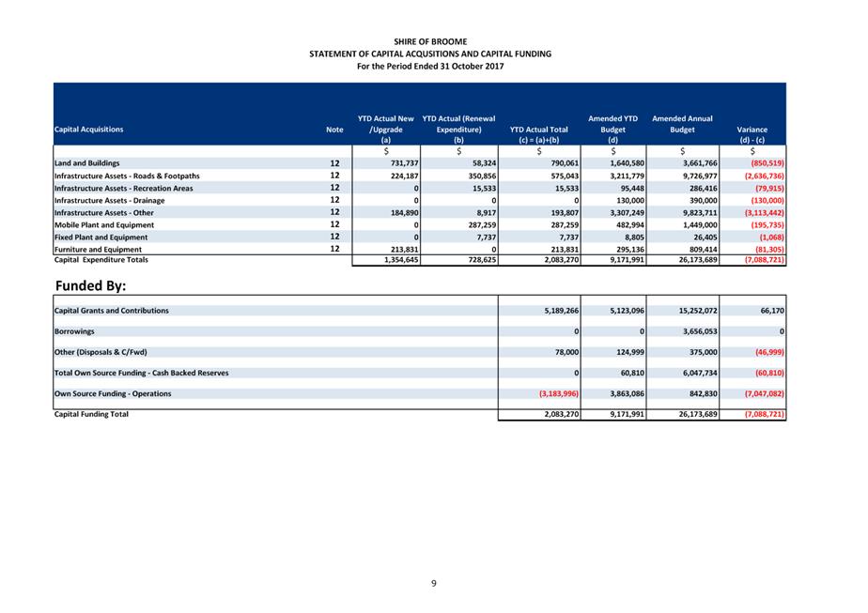Image resolution: width=868 pixels, height=613 pixels.
Task: Select 'Mobile Plant and Equipment' label
Action: [104, 224]
